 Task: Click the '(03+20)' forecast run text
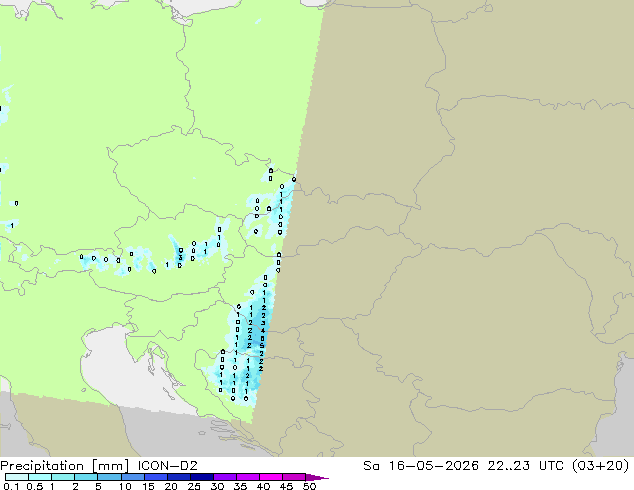[601, 466]
